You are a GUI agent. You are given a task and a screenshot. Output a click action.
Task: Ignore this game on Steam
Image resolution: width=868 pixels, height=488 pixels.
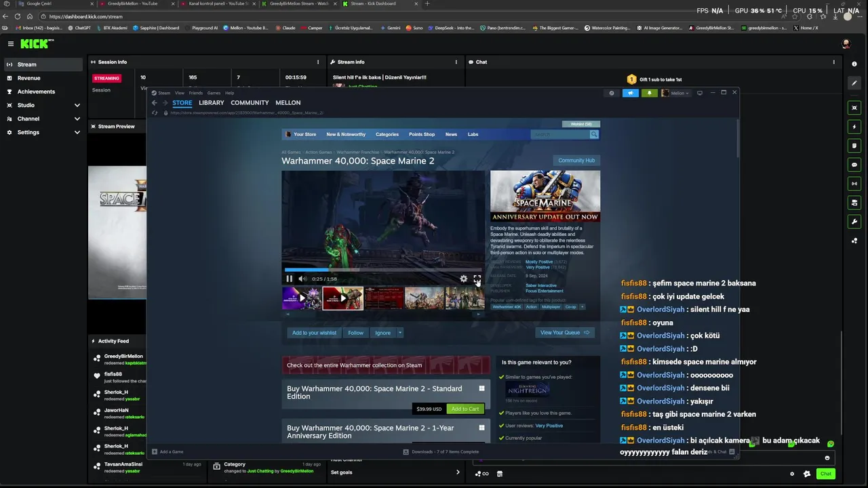(383, 333)
